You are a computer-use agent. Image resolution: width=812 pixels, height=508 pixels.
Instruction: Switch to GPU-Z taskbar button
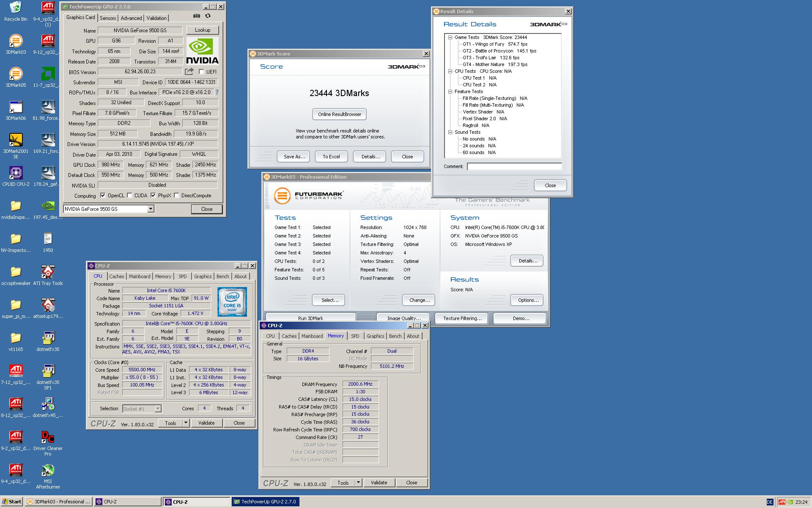coord(266,502)
